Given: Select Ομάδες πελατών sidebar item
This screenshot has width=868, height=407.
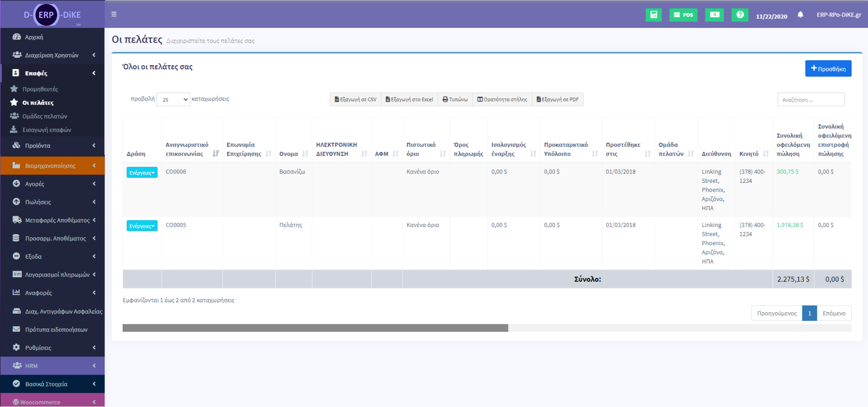Looking at the screenshot, I should click(x=44, y=116).
